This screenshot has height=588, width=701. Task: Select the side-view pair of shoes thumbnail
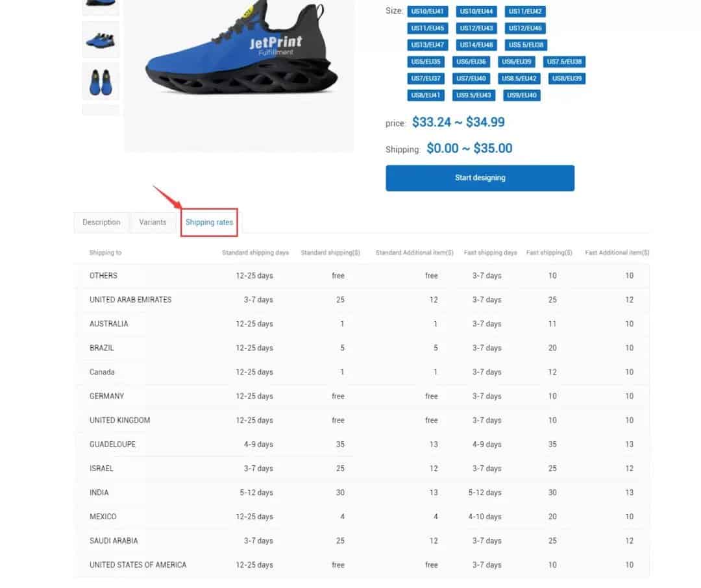click(101, 40)
